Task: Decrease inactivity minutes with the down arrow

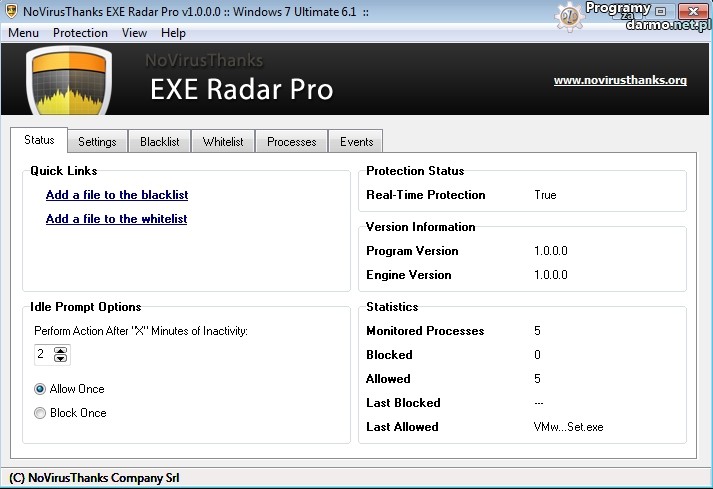Action: 61,358
